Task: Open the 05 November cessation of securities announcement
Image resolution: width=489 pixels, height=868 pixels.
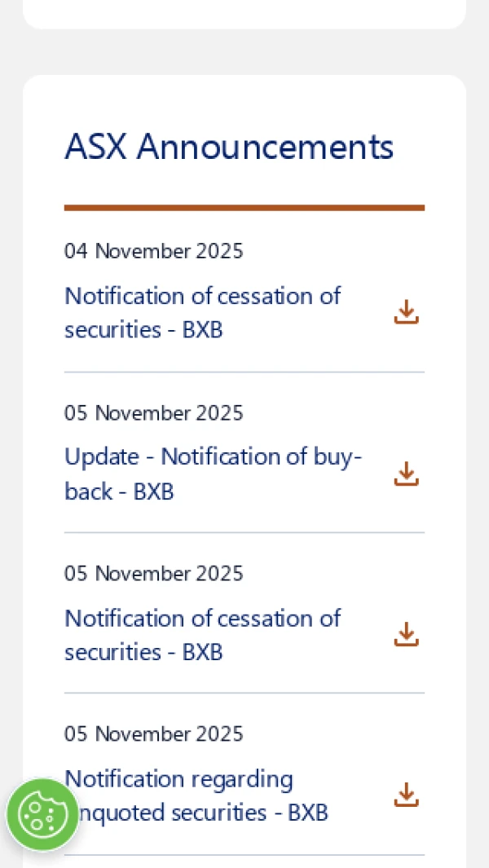Action: (203, 634)
